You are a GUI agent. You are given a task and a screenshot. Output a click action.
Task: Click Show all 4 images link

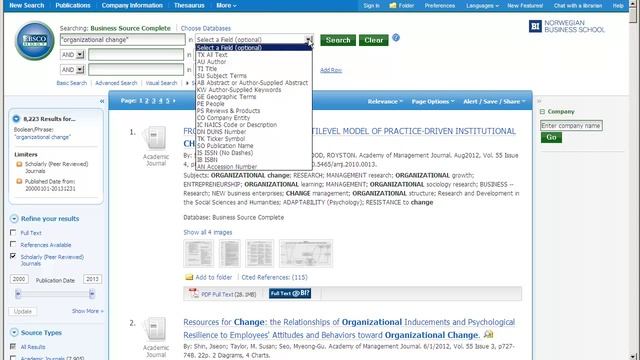(x=208, y=232)
